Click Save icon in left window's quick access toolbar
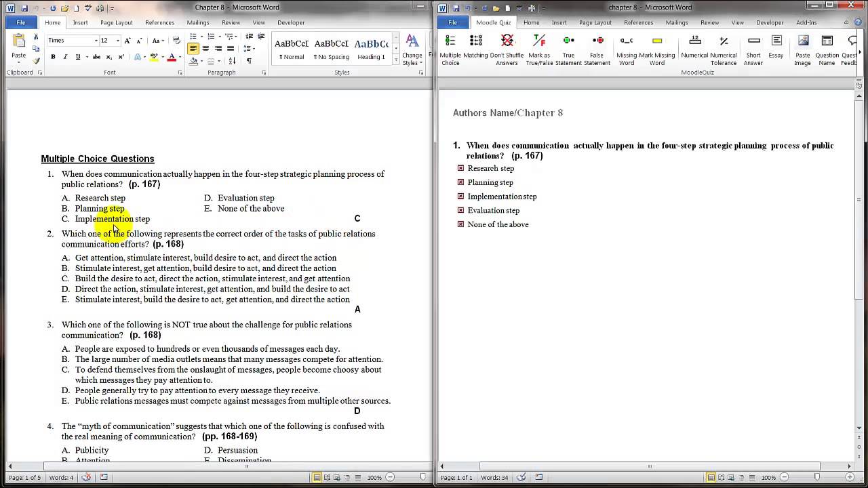The width and height of the screenshot is (868, 488). (x=24, y=8)
